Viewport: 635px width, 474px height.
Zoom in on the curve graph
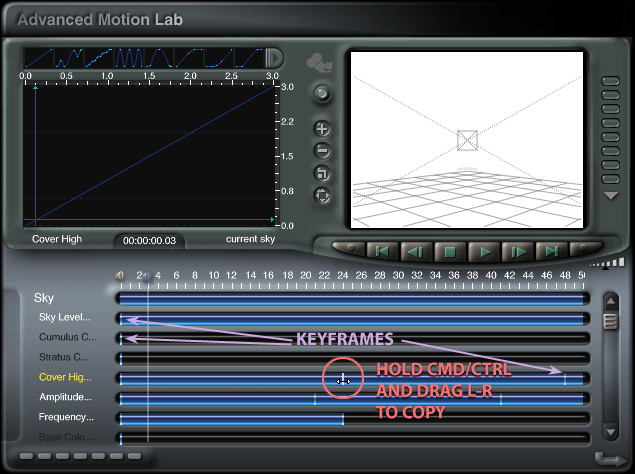coord(322,129)
